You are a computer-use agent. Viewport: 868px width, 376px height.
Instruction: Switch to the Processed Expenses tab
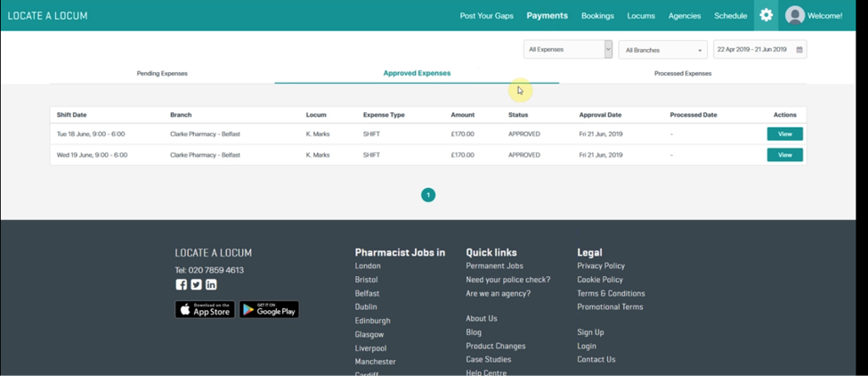point(683,73)
